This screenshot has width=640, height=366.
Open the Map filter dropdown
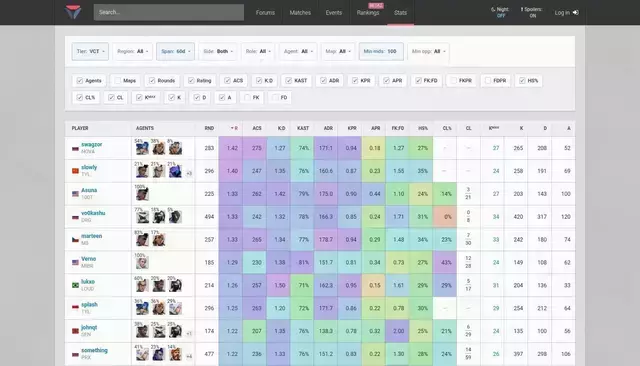pyautogui.click(x=338, y=51)
